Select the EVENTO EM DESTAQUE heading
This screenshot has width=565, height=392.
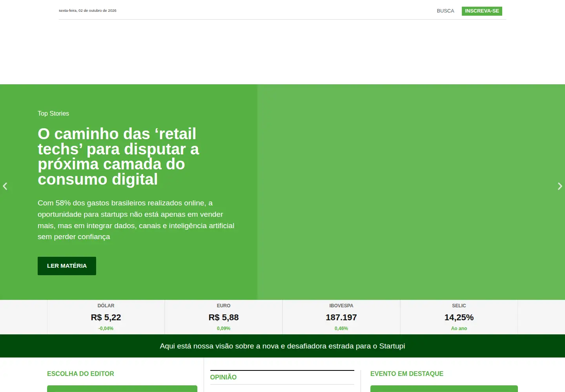tap(407, 374)
